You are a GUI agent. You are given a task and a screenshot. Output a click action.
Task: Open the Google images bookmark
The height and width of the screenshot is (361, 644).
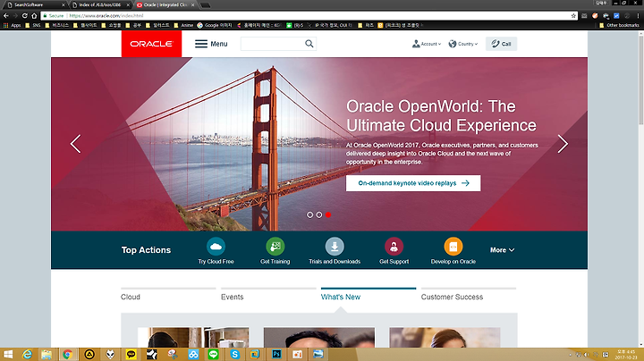(x=215, y=25)
